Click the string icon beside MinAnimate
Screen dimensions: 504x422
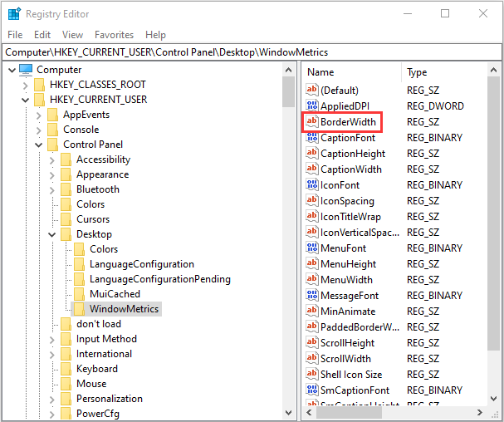click(312, 311)
